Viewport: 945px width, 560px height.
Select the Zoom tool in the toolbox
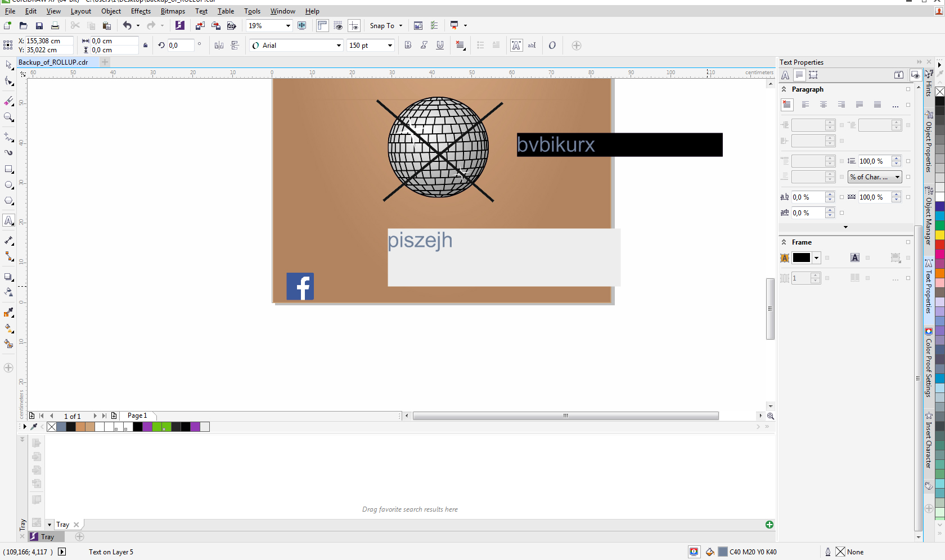(8, 117)
